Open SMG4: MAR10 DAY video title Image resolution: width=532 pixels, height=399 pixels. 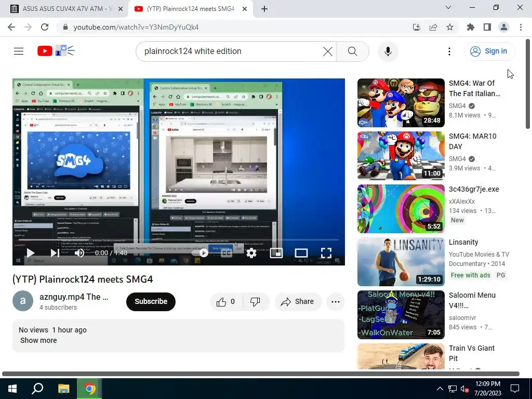(472, 141)
